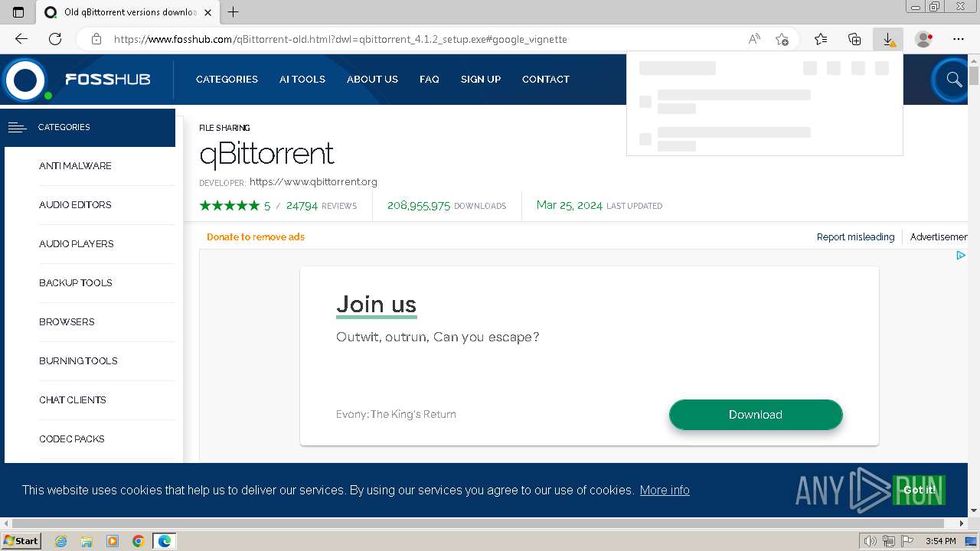The image size is (980, 551).
Task: Switch to Edge in taskbar
Action: 164,541
